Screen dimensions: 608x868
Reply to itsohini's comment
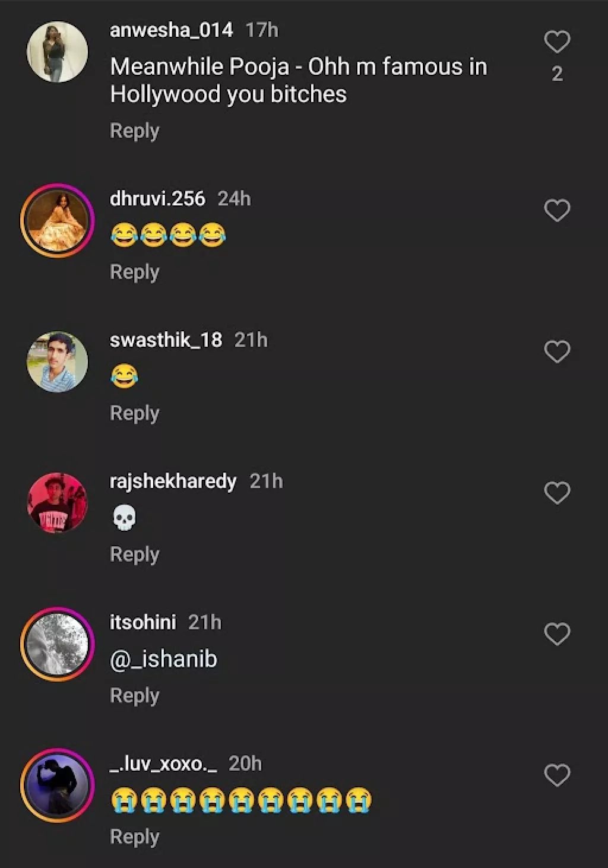[x=135, y=696]
